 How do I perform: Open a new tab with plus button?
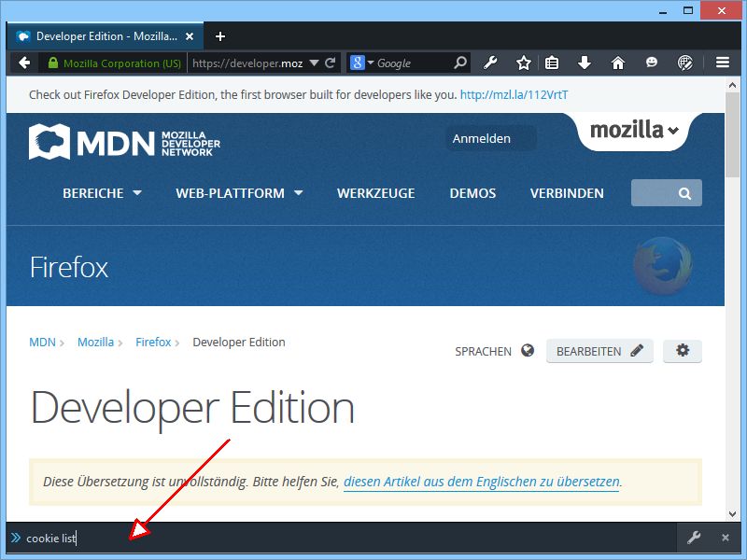tap(220, 36)
